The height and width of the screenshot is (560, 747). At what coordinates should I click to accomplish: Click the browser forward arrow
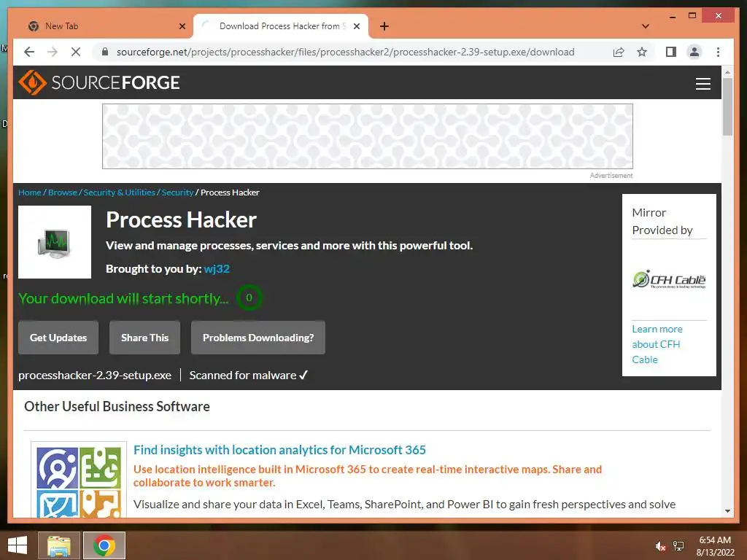(x=53, y=52)
